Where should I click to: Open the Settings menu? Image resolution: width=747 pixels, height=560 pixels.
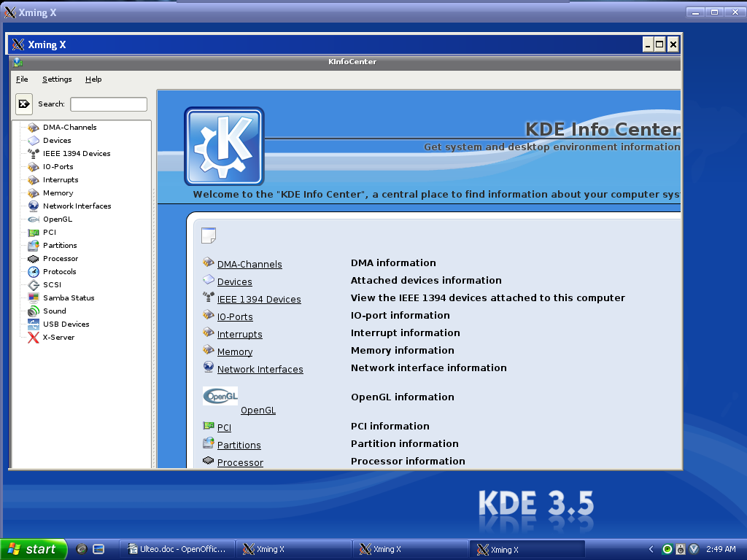tap(57, 79)
